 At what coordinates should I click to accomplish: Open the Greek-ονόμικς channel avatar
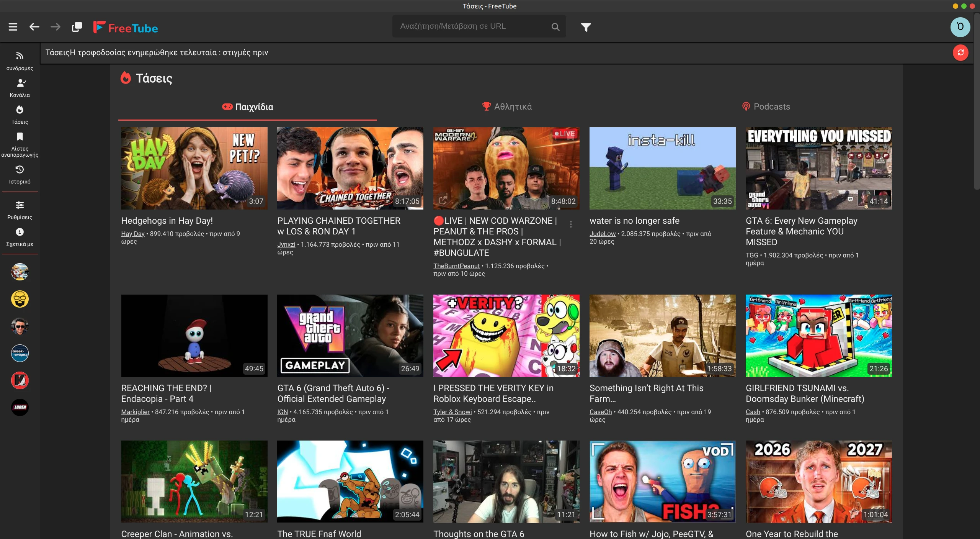coord(20,353)
